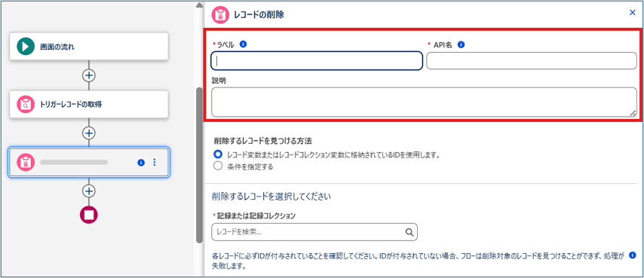Click the pink delete-record icon on the unnamed flow element
The width and height of the screenshot is (644, 278).
[x=26, y=163]
